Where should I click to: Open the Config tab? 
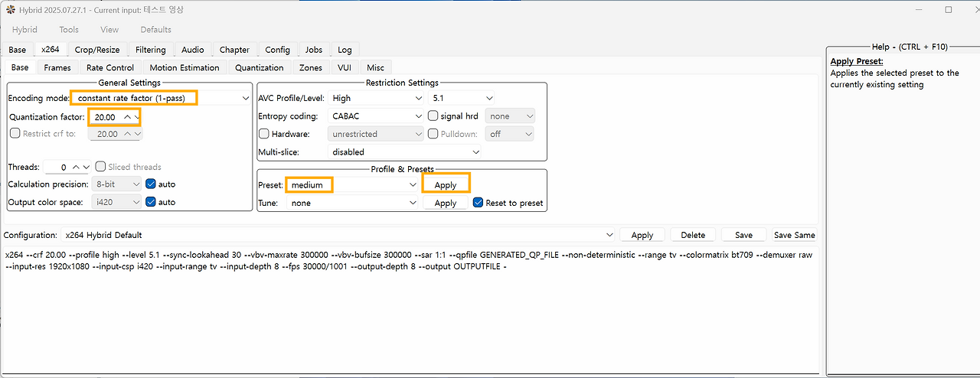(x=277, y=50)
